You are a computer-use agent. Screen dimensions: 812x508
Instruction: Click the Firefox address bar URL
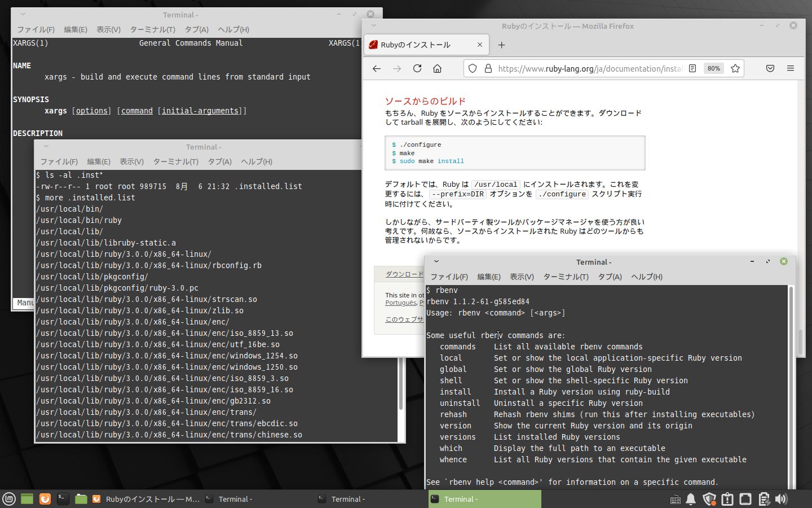589,68
